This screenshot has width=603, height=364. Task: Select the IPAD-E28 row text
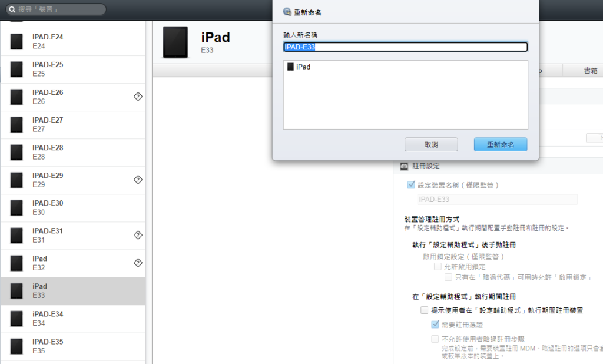point(48,148)
